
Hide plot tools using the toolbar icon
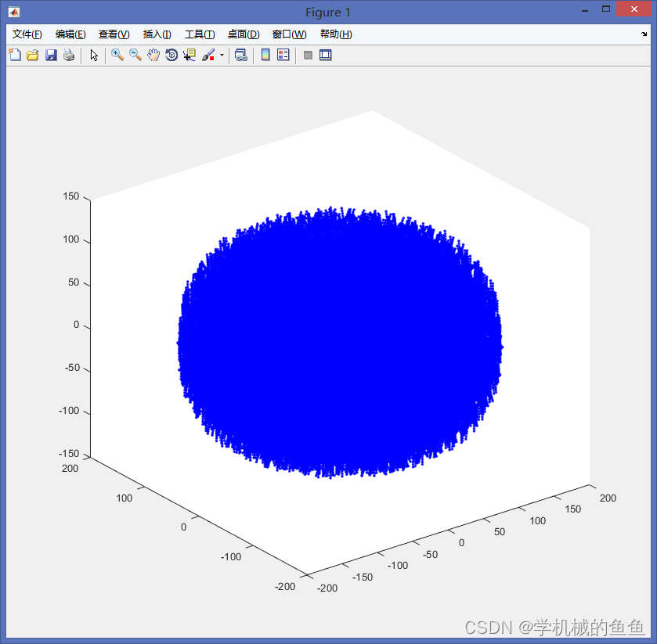[308, 55]
